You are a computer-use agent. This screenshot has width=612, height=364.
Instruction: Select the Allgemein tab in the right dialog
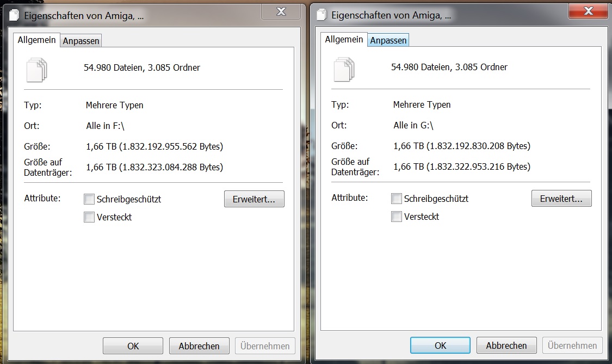tap(344, 39)
